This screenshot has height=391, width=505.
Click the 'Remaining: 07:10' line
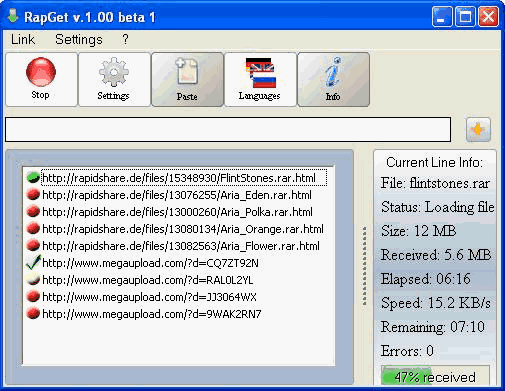coord(433,327)
